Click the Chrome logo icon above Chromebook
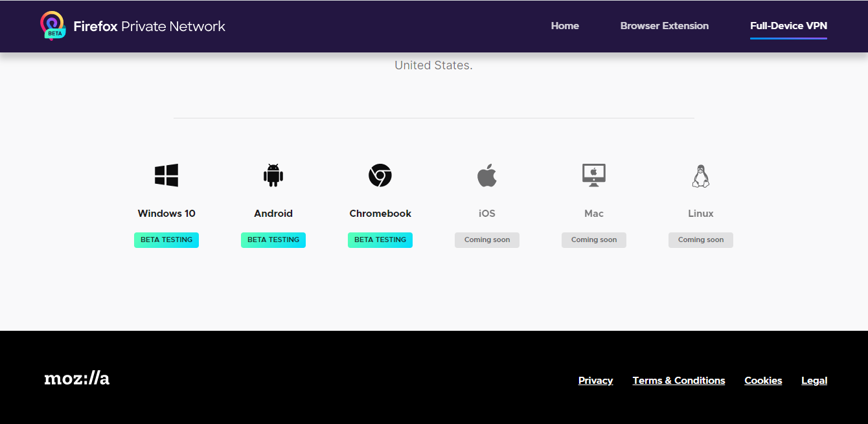The width and height of the screenshot is (868, 424). [x=380, y=175]
